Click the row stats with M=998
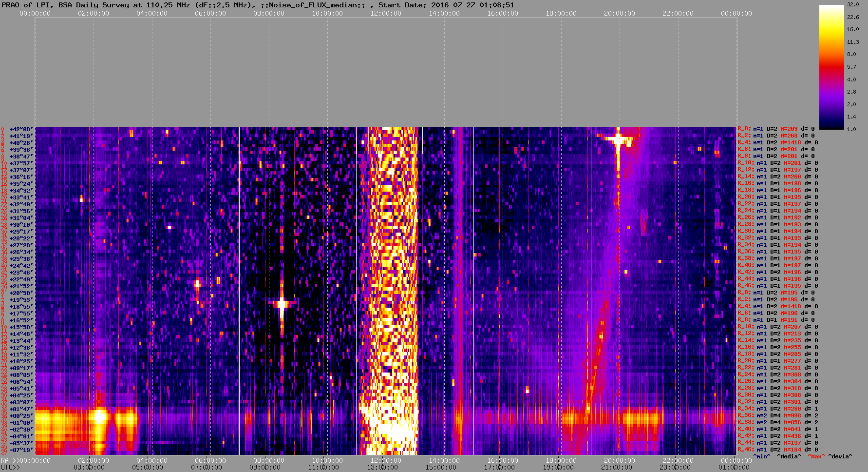Image resolution: width=868 pixels, height=472 pixels. point(778,416)
